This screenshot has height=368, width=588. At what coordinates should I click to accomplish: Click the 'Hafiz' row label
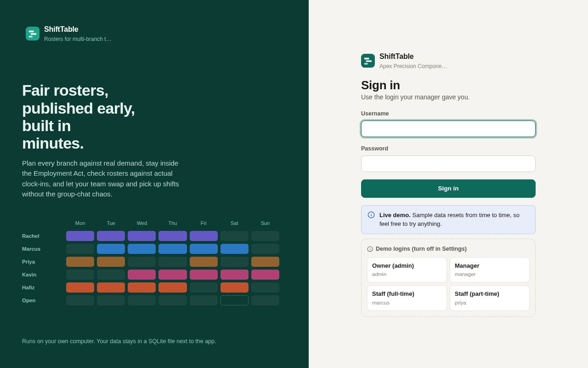coord(28,287)
